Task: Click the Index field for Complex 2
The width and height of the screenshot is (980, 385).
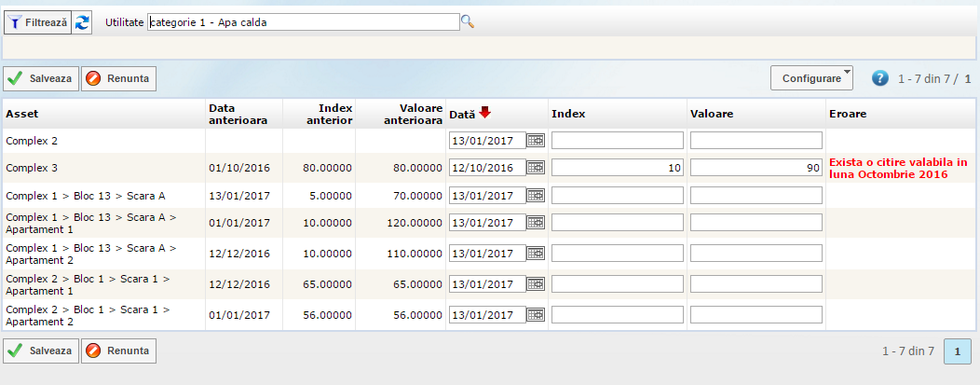Action: tap(617, 141)
